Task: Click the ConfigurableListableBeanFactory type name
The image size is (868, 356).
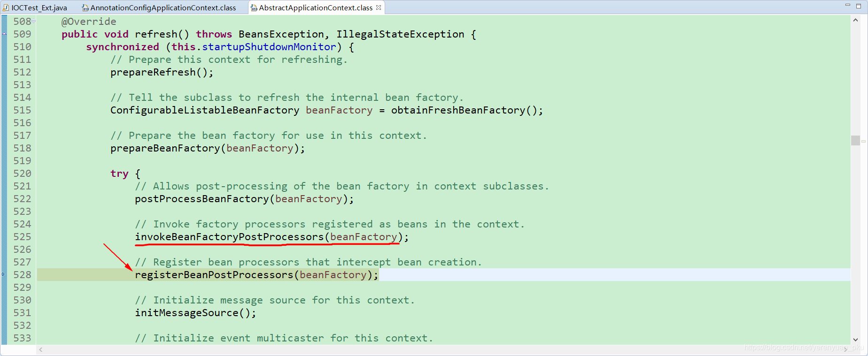Action: tap(205, 110)
